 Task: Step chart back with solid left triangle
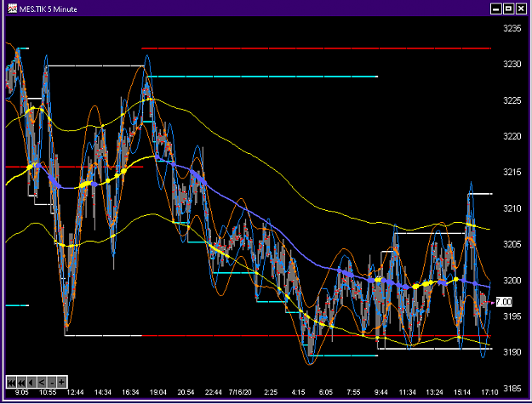(31, 383)
